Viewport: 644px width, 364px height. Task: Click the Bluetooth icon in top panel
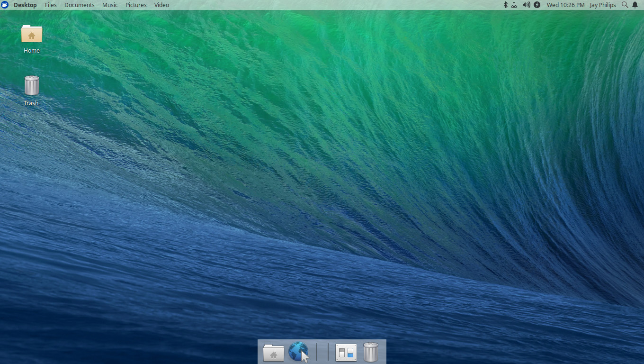pos(505,5)
